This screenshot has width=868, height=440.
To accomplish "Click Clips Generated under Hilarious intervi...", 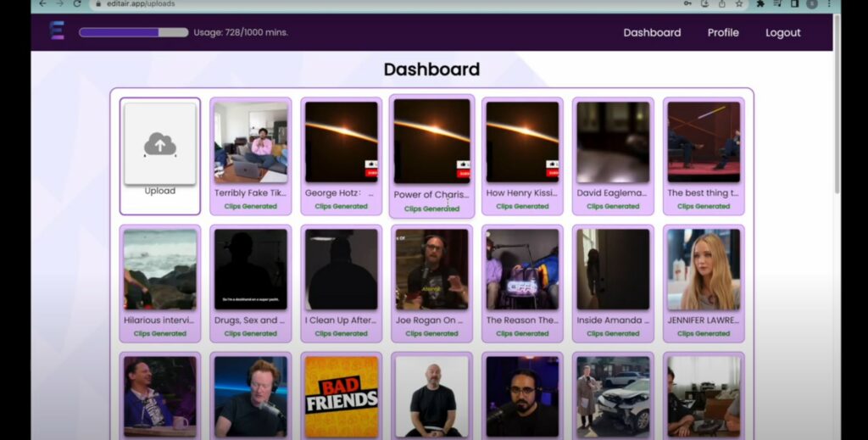I will point(160,334).
